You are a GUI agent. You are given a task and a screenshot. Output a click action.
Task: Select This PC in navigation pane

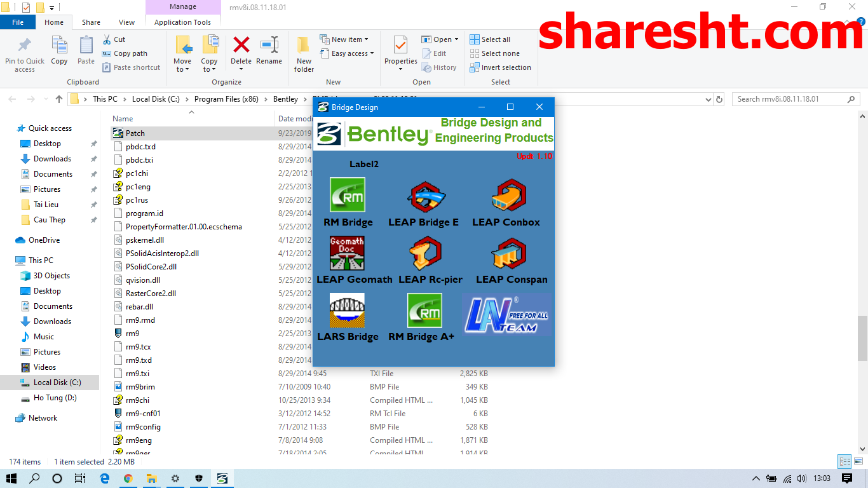(x=41, y=261)
